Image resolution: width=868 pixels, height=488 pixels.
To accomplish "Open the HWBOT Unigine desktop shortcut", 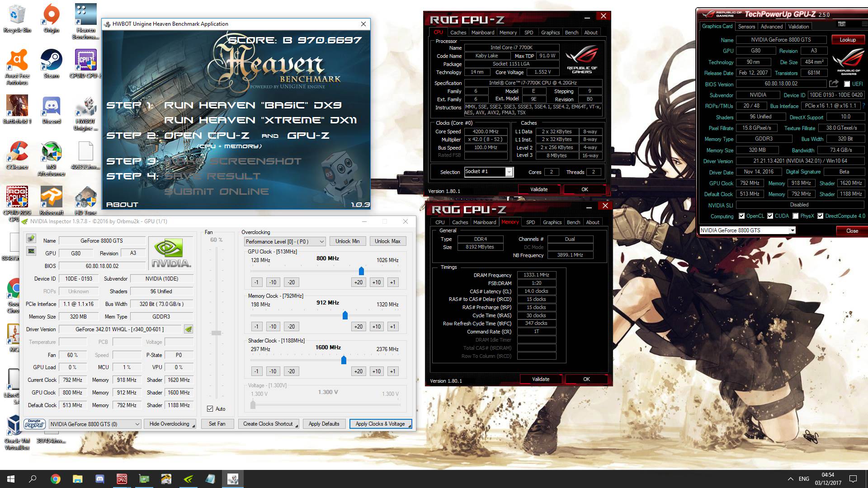I will pyautogui.click(x=85, y=113).
